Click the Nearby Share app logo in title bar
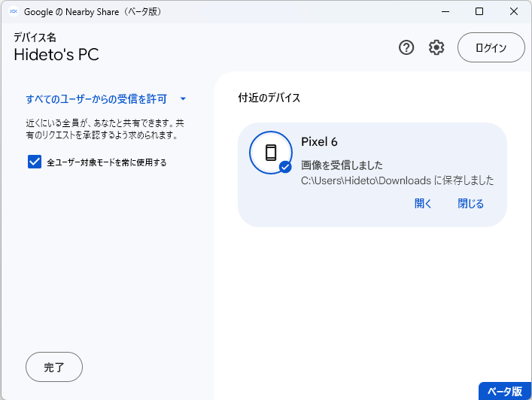Screen dimensions: 532x400 [x=14, y=11]
